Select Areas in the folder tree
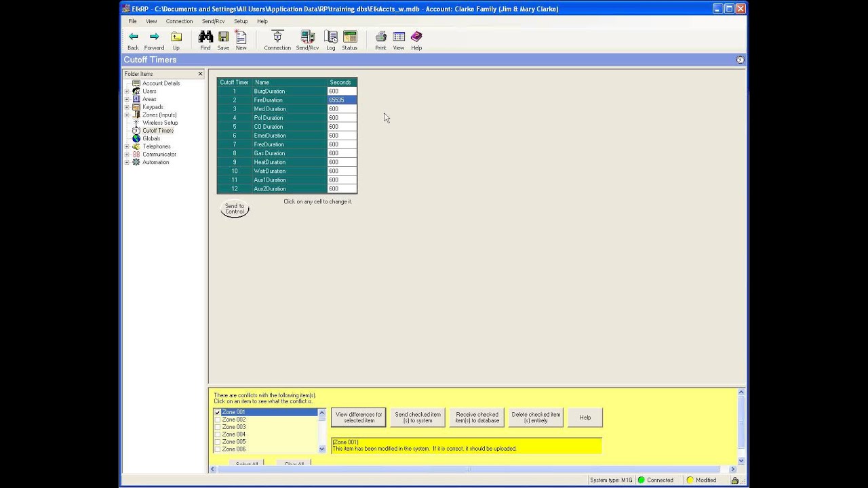Screen dimensions: 868x488 pos(149,99)
